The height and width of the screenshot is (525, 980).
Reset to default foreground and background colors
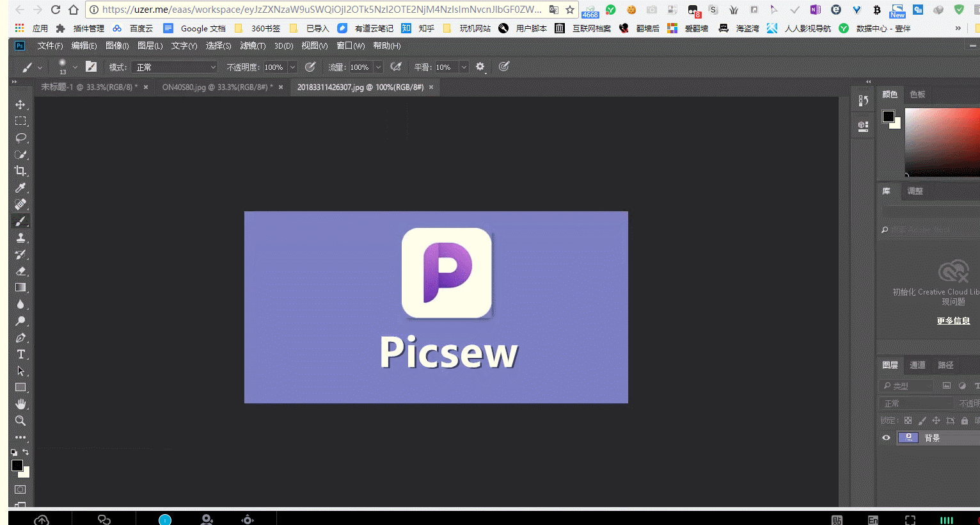pos(14,452)
